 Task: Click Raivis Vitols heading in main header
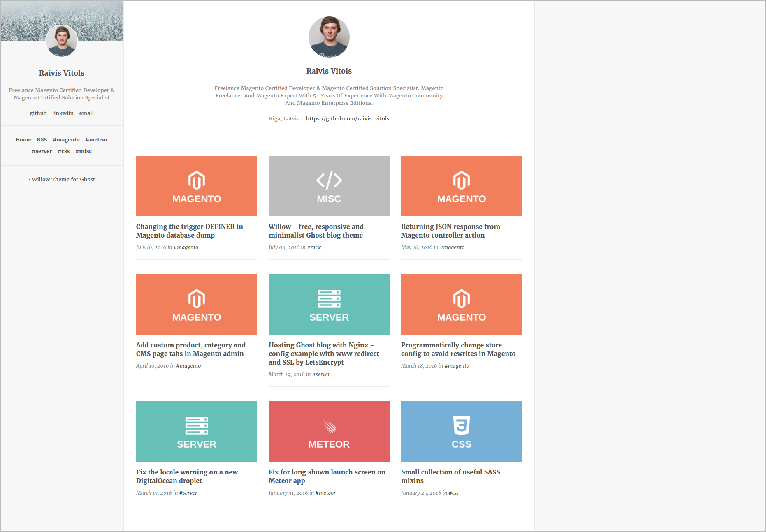[329, 71]
